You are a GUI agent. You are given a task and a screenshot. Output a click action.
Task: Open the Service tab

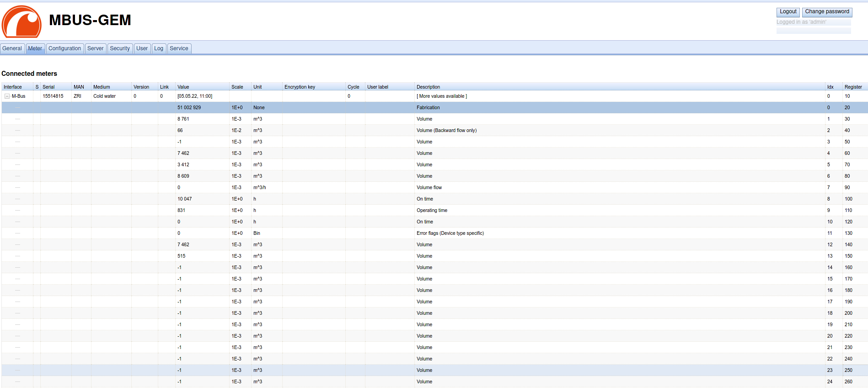coord(179,48)
